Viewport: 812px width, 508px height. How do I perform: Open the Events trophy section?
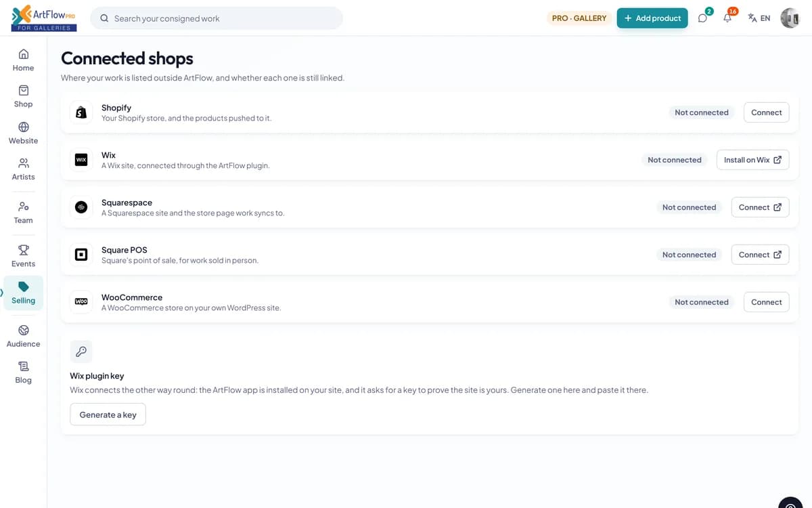[23, 256]
